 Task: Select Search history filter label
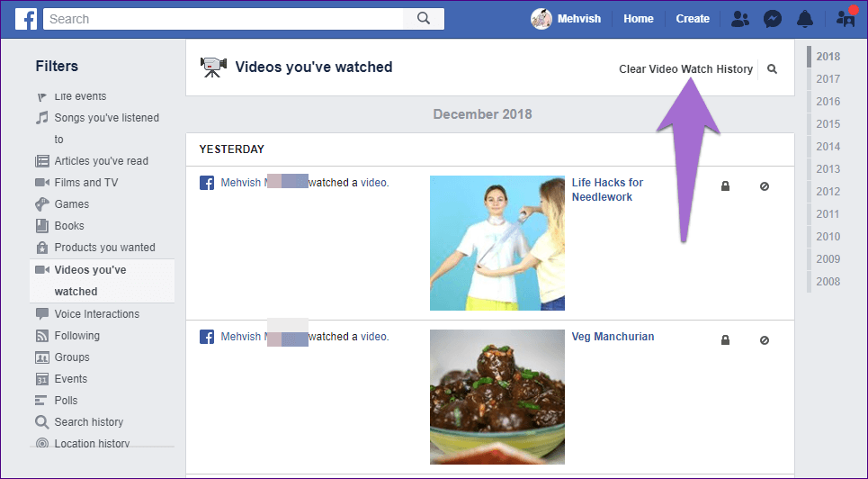tap(88, 422)
